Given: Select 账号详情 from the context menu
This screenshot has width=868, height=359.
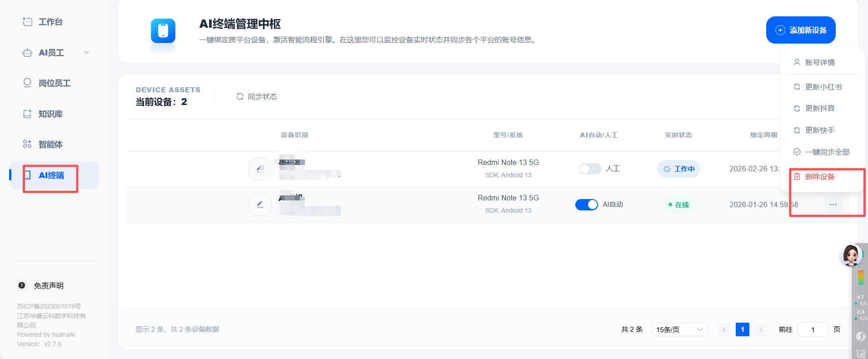Looking at the screenshot, I should (x=819, y=63).
